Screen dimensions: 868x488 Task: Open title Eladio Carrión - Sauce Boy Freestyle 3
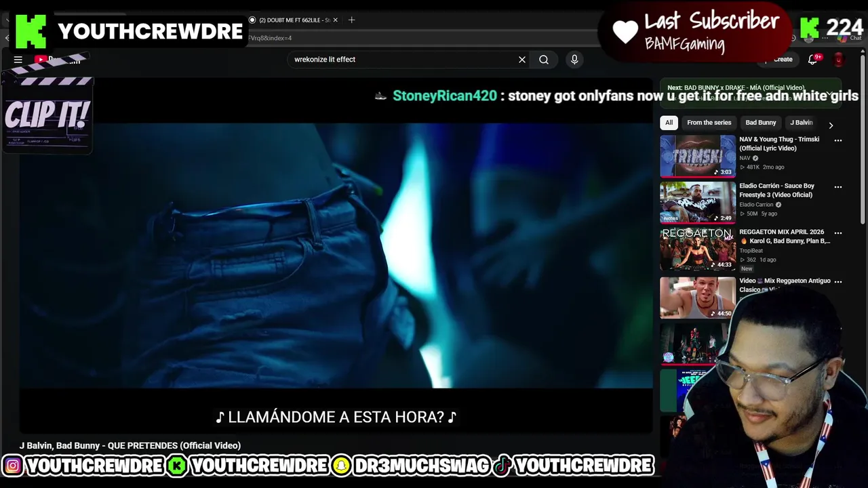coord(777,190)
